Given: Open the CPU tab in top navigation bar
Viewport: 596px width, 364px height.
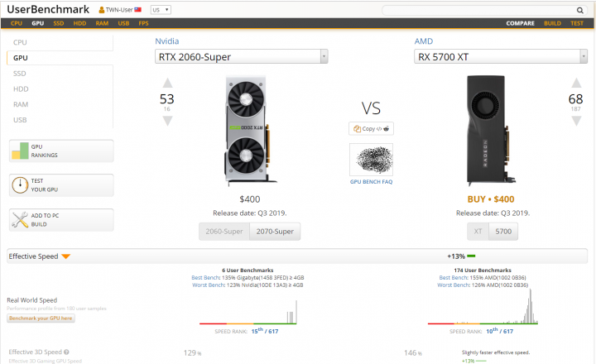Looking at the screenshot, I should [x=17, y=23].
